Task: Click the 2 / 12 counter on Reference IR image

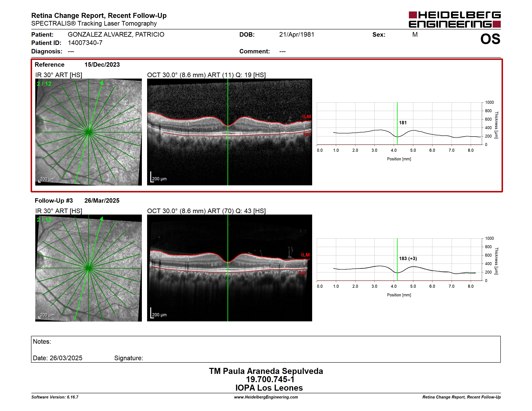Action: pyautogui.click(x=44, y=84)
